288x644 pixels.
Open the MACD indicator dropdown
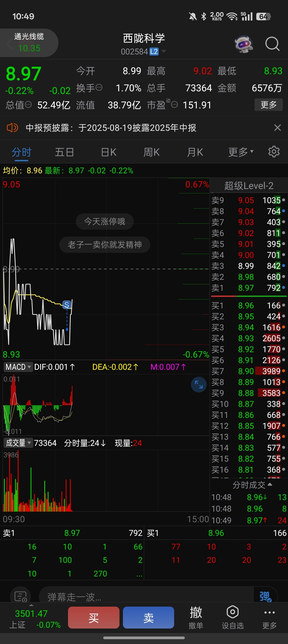click(18, 367)
